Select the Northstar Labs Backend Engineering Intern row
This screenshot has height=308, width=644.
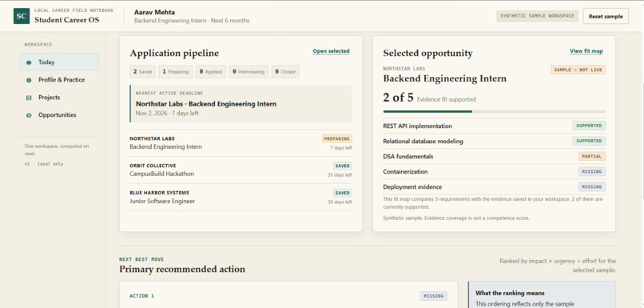coord(241,142)
